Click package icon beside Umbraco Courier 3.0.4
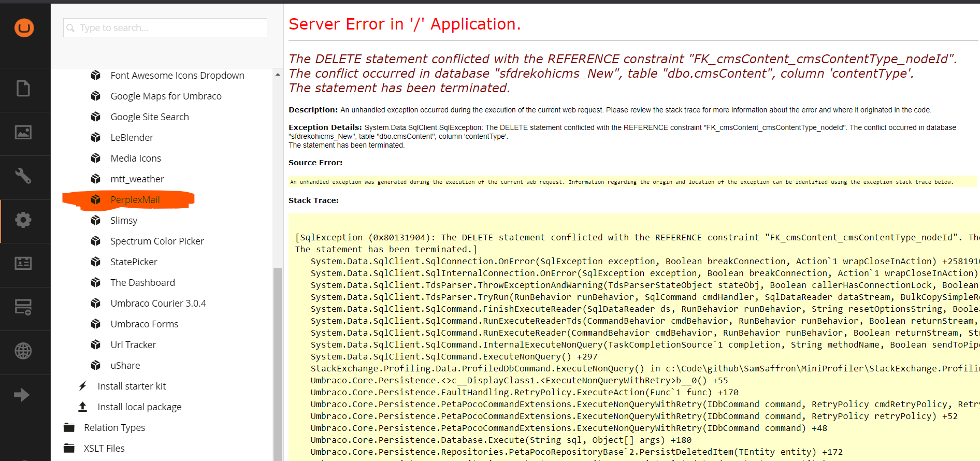 click(95, 304)
